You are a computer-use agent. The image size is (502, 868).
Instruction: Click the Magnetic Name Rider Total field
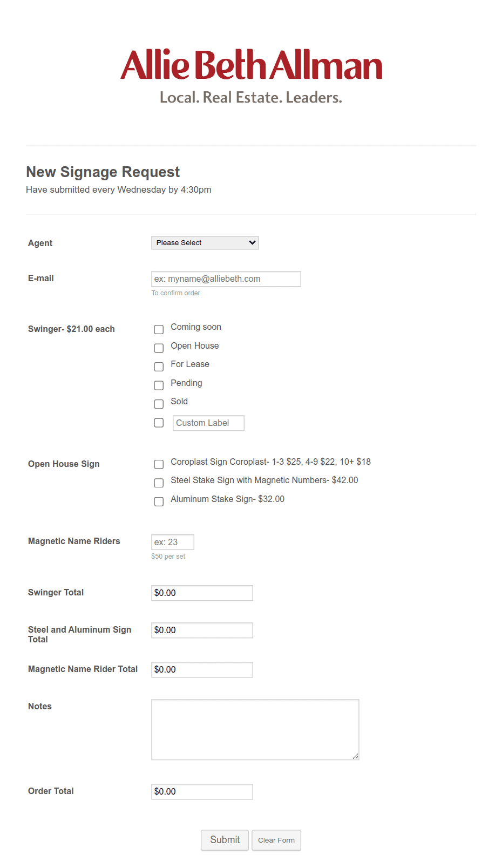point(202,670)
